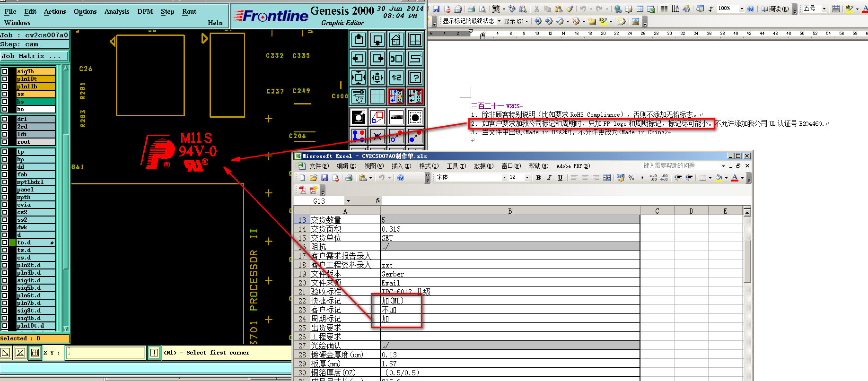The width and height of the screenshot is (868, 381).
Task: Open the Excel font size dropdown
Action: click(x=527, y=178)
